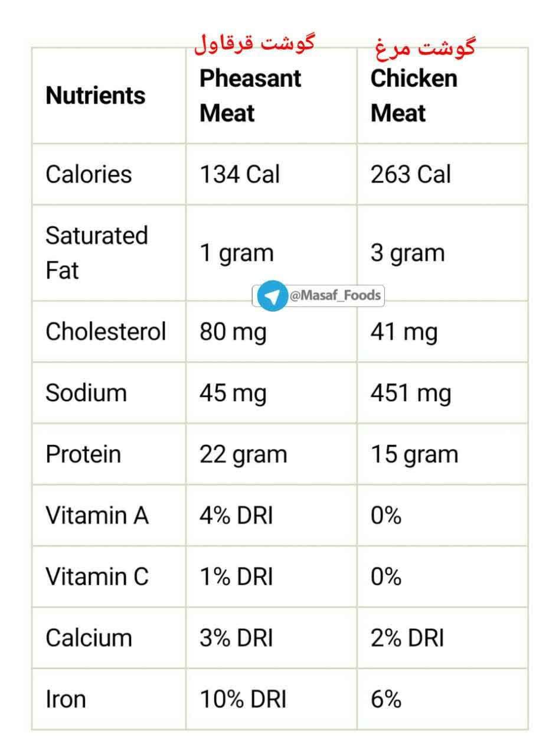
Task: Select the 22 gram protein cell
Action: pyautogui.click(x=243, y=455)
